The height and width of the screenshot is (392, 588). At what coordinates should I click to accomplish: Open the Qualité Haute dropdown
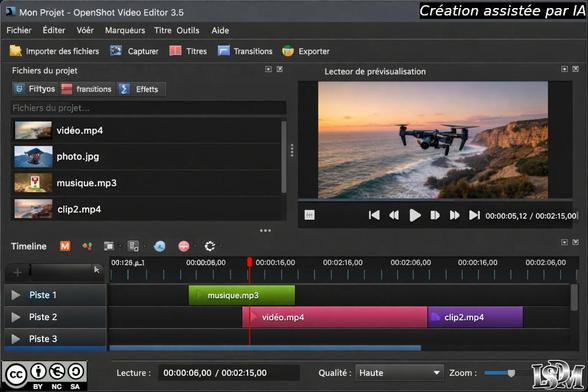(x=399, y=373)
